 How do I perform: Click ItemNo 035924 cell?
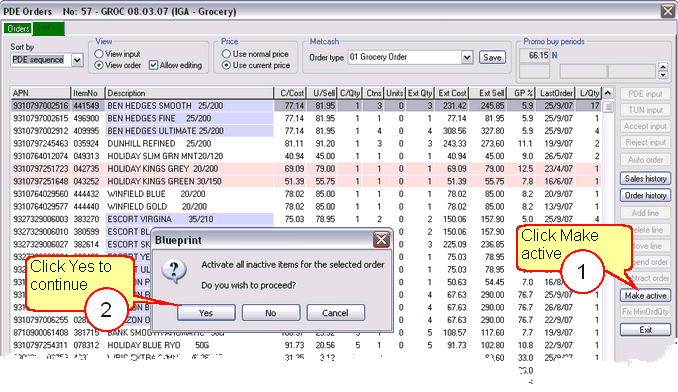86,143
